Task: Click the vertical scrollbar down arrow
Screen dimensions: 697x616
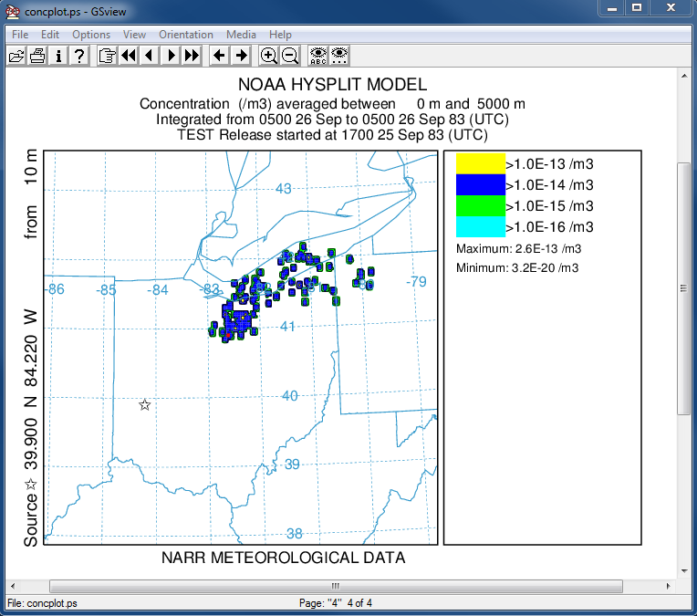Action: pyautogui.click(x=684, y=571)
